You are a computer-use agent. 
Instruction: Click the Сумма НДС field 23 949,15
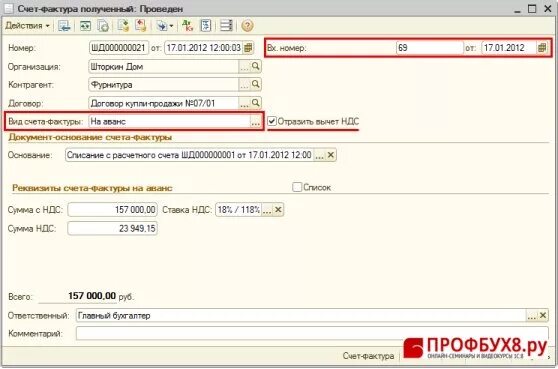click(x=112, y=228)
